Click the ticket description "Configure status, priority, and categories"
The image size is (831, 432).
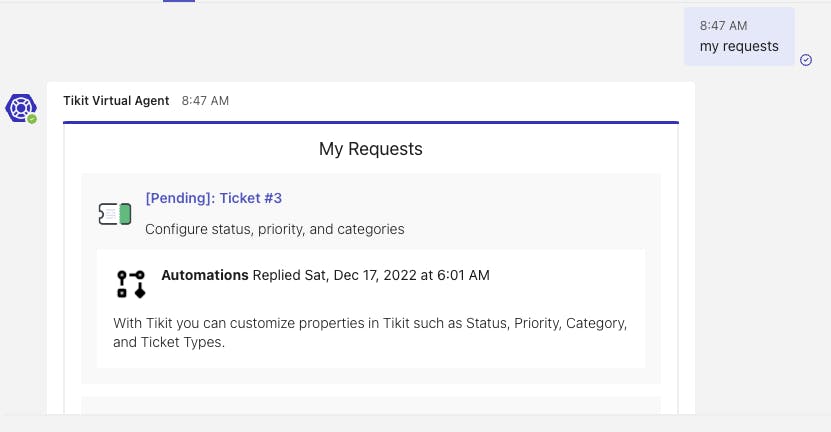click(274, 229)
